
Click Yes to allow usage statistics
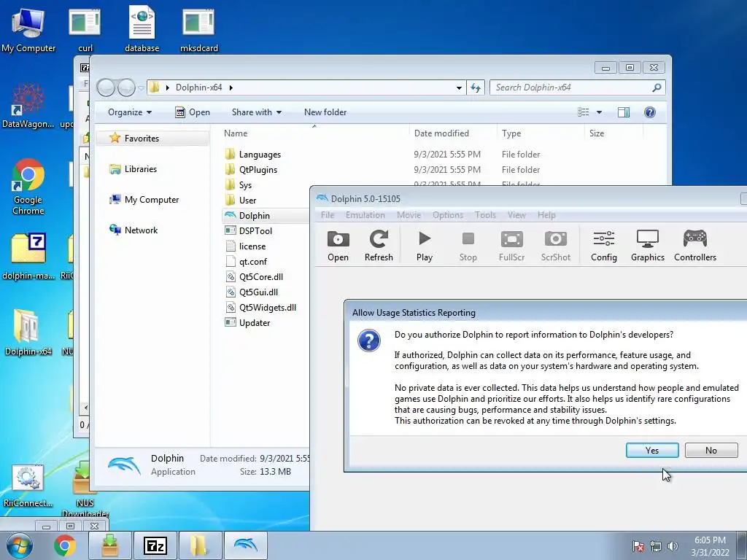pyautogui.click(x=652, y=451)
